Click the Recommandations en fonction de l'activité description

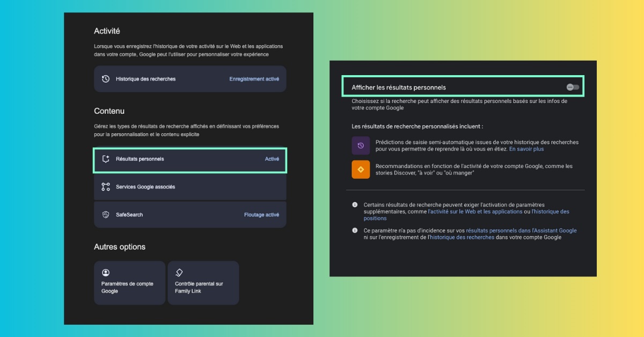click(x=474, y=169)
